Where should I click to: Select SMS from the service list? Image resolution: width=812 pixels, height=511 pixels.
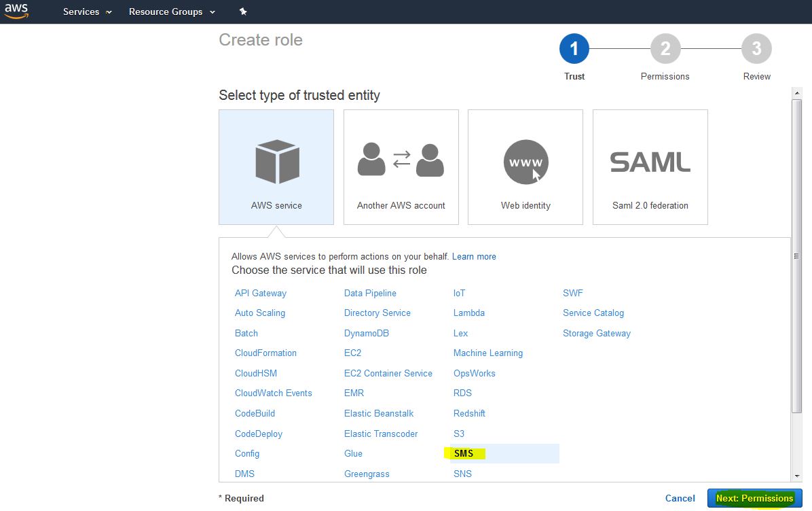(x=464, y=454)
